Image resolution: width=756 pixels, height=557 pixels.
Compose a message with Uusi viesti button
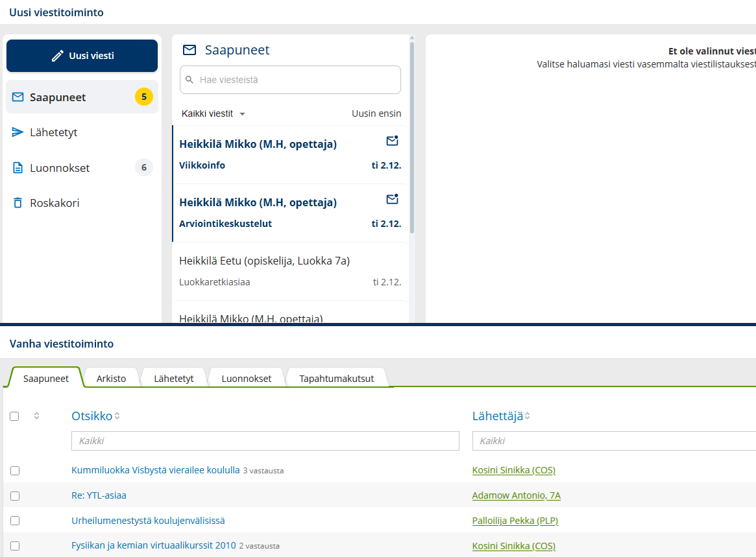click(82, 56)
